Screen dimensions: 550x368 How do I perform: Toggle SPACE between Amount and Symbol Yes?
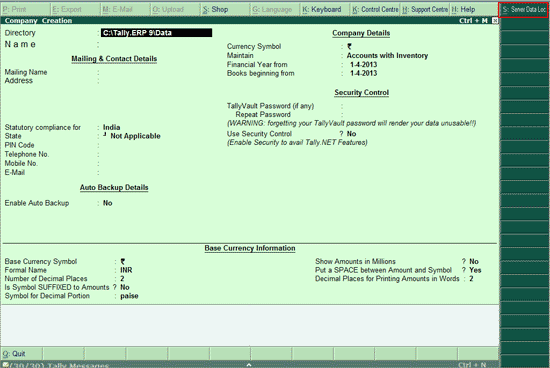pyautogui.click(x=475, y=270)
